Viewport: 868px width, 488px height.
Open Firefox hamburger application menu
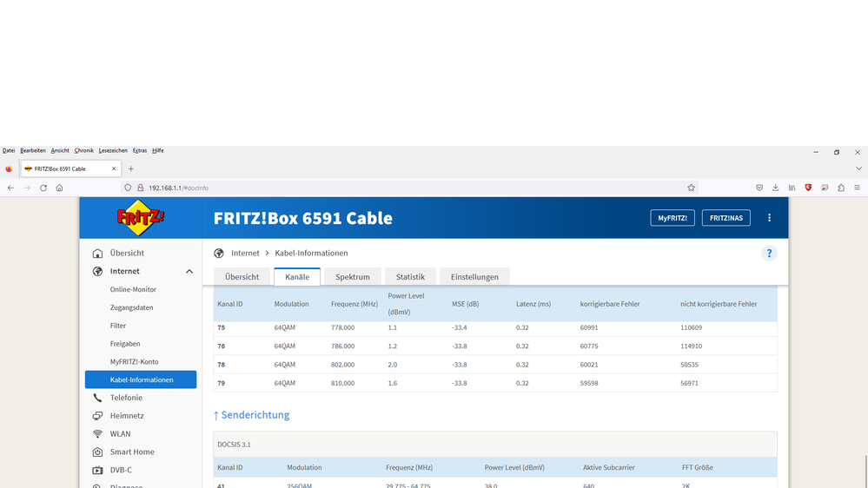(857, 188)
